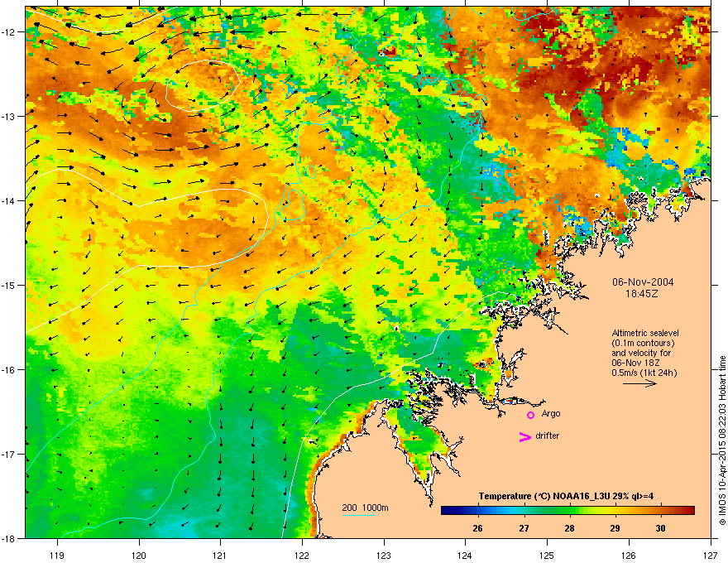Click the magenta Argo circle marker
728x563 pixels.
(x=530, y=415)
